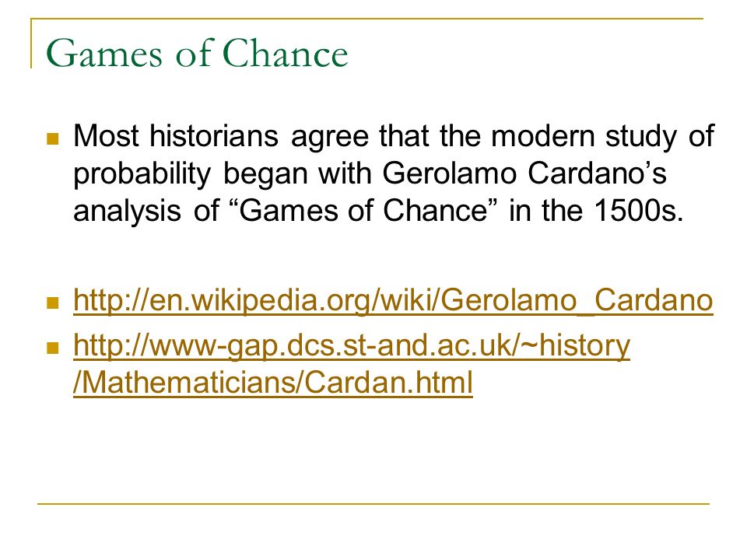Click the square bullet beside the Wikipedia link
The width and height of the screenshot is (747, 560).
(53, 303)
